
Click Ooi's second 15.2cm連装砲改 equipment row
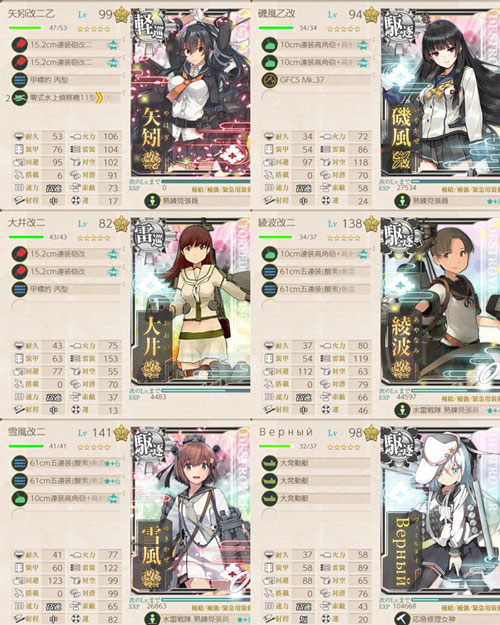66,271
